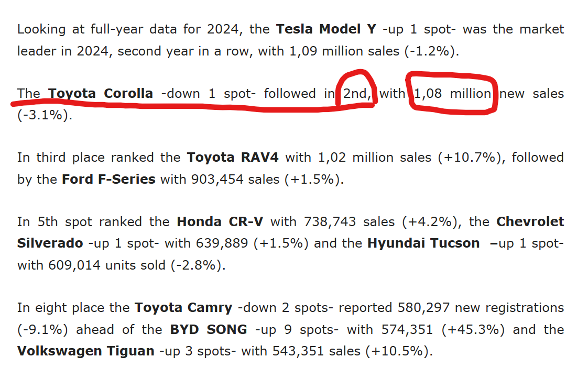The height and width of the screenshot is (368, 588).
Task: Click the circled "1,08 million" figure
Action: [x=452, y=94]
